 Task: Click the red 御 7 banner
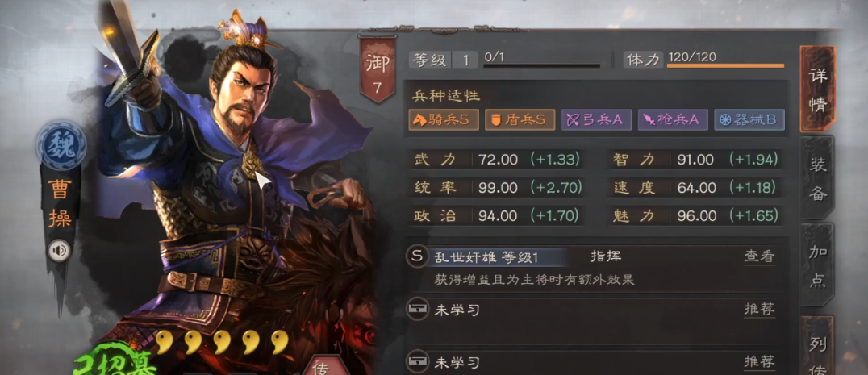tap(377, 69)
